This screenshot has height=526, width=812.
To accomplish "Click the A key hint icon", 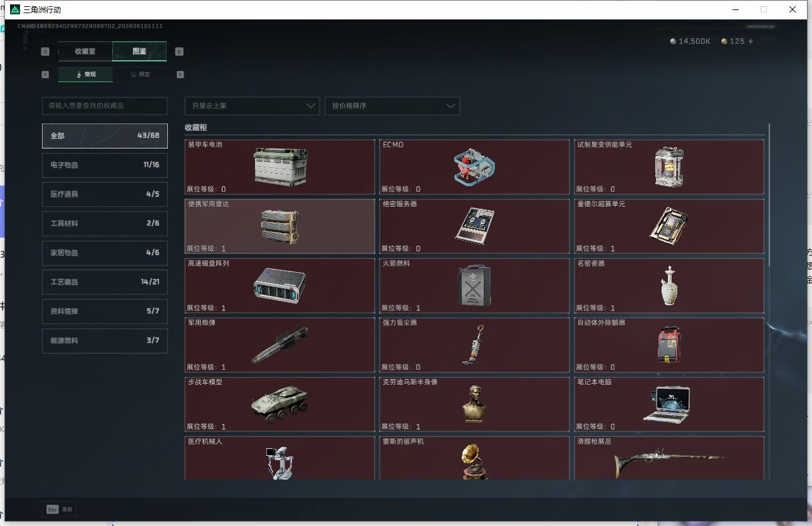I will [45, 75].
